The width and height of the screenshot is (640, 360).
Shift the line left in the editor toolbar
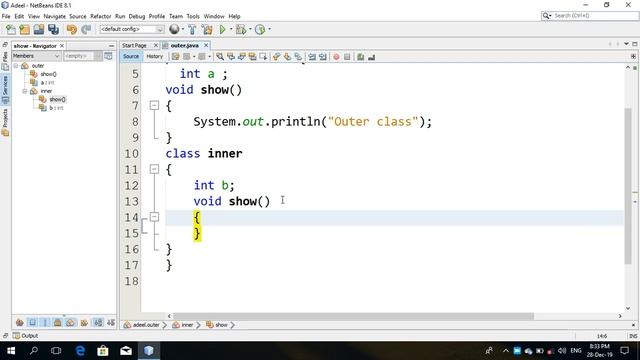[x=312, y=57]
